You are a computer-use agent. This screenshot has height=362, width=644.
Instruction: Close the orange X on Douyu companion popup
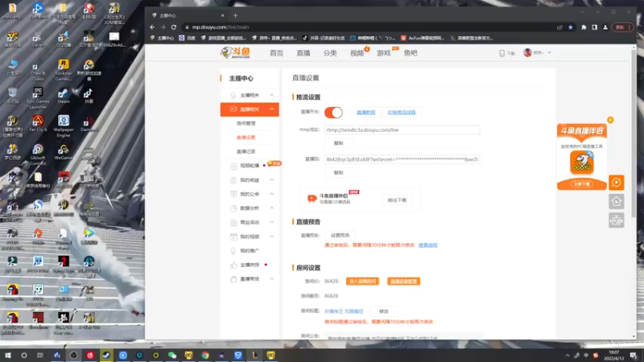click(x=610, y=120)
